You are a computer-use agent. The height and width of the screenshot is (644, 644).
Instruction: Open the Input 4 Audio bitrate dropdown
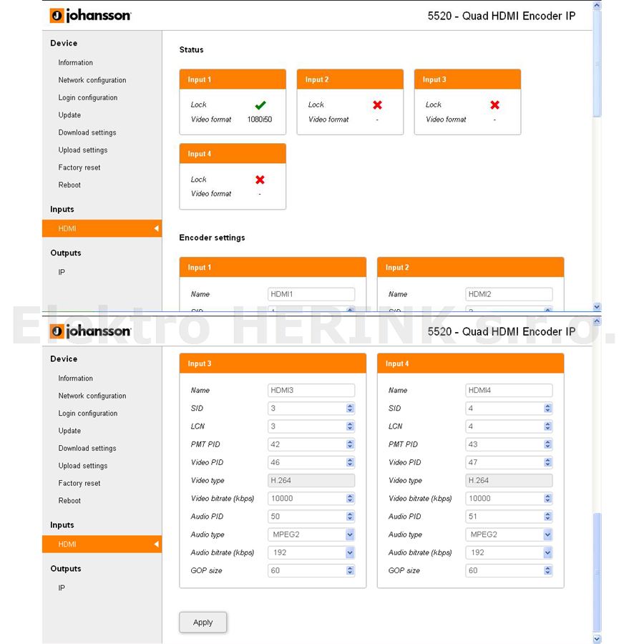click(509, 552)
